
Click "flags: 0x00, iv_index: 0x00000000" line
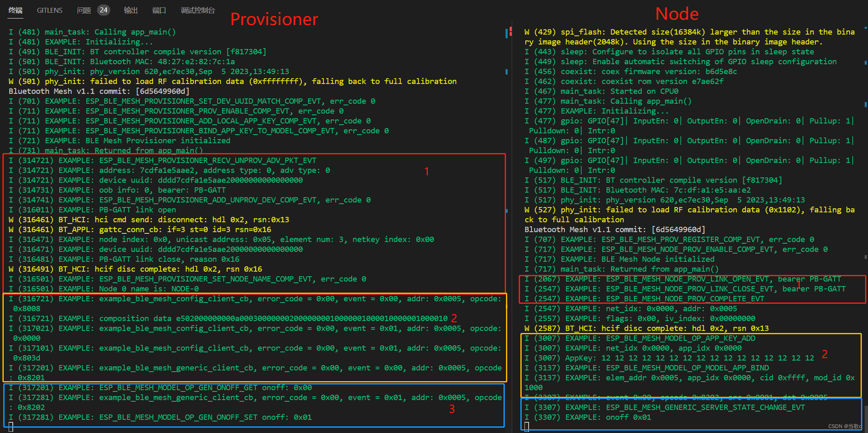click(640, 319)
